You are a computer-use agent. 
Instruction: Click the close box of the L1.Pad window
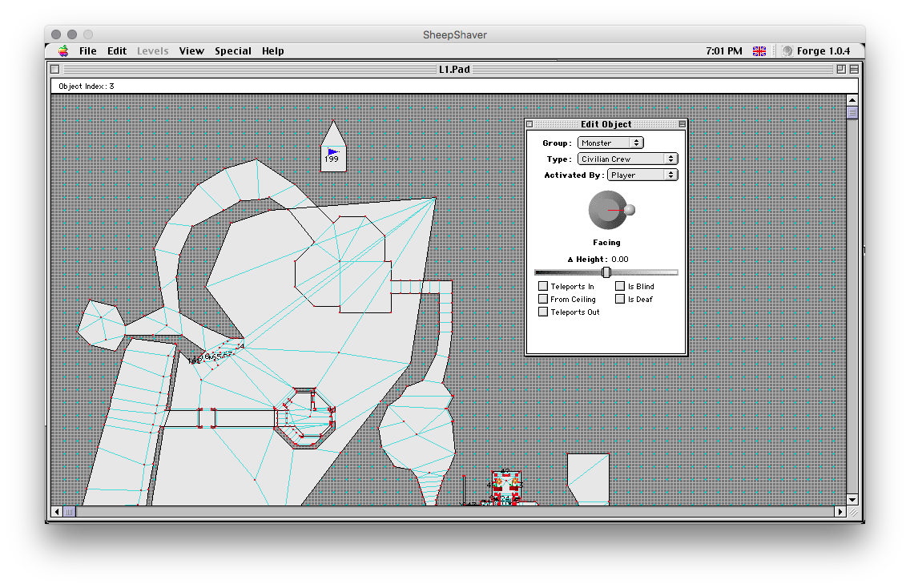(x=55, y=69)
